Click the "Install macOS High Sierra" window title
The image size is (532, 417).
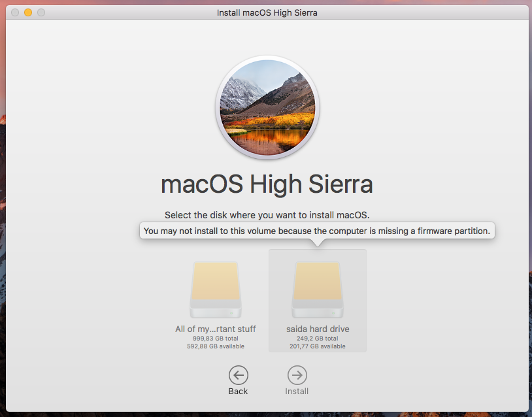[x=267, y=13]
